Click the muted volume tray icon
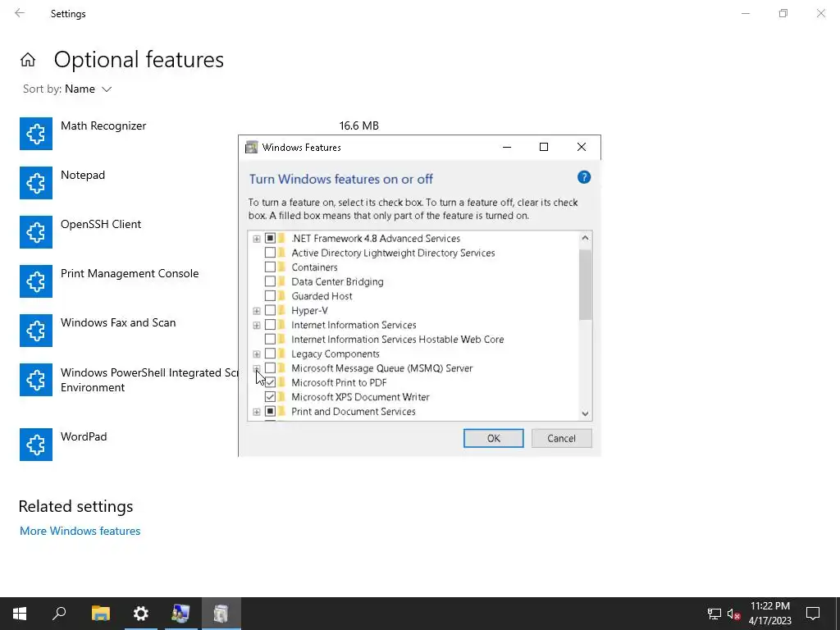The image size is (840, 630). 733,614
